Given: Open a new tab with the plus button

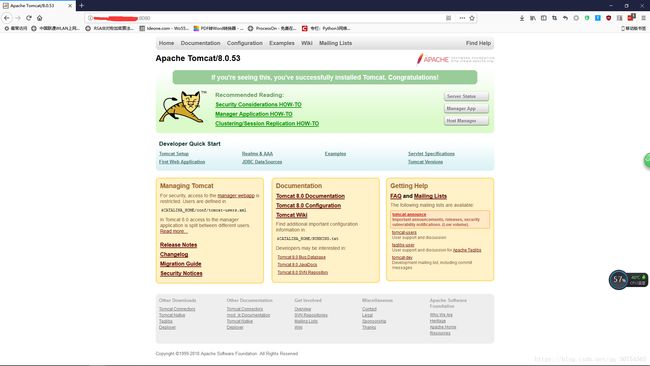Looking at the screenshot, I should (x=82, y=5).
